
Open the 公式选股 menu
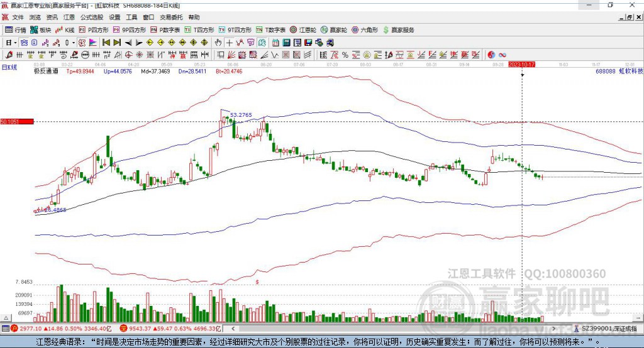point(92,17)
